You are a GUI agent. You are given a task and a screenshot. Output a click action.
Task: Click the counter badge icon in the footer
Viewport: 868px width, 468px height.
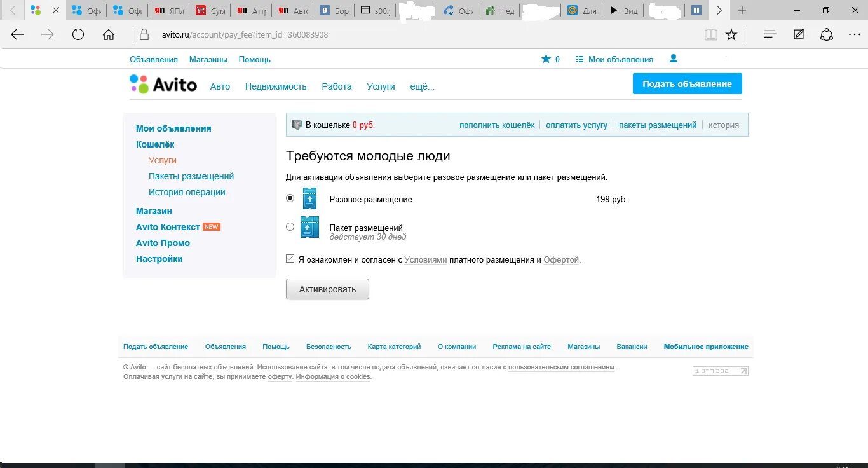[x=721, y=371]
